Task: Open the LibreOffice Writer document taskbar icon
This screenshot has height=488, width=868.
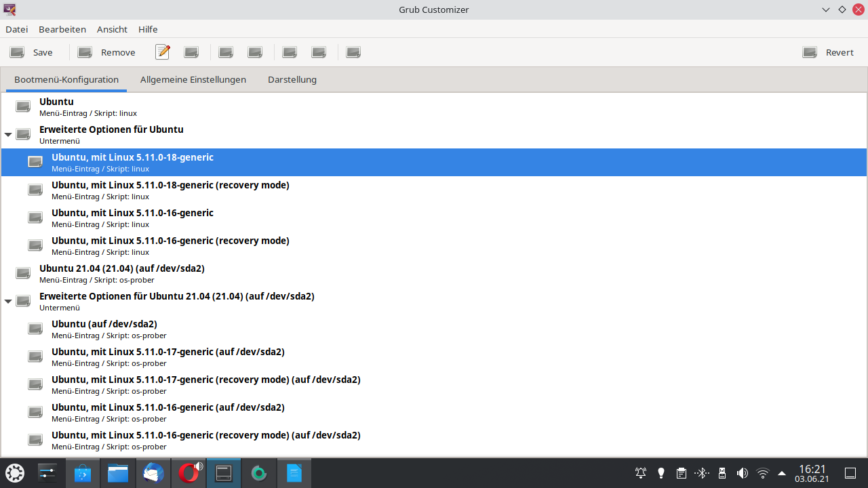Action: (294, 473)
